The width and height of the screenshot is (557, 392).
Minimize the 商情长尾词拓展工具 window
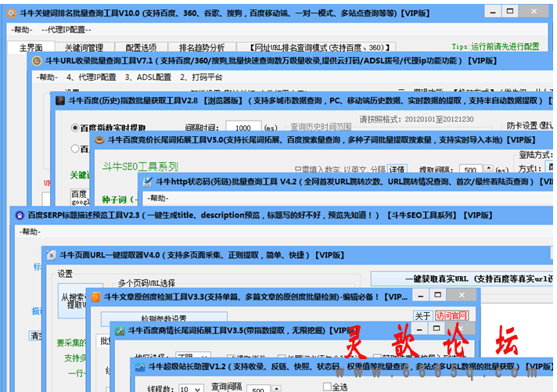419,329
